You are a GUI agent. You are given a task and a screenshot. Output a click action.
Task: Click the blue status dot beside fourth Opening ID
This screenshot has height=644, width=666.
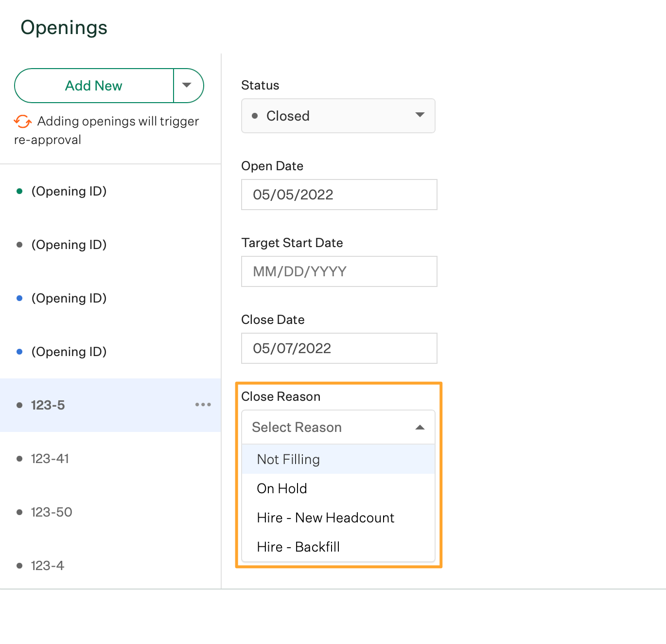coord(19,351)
